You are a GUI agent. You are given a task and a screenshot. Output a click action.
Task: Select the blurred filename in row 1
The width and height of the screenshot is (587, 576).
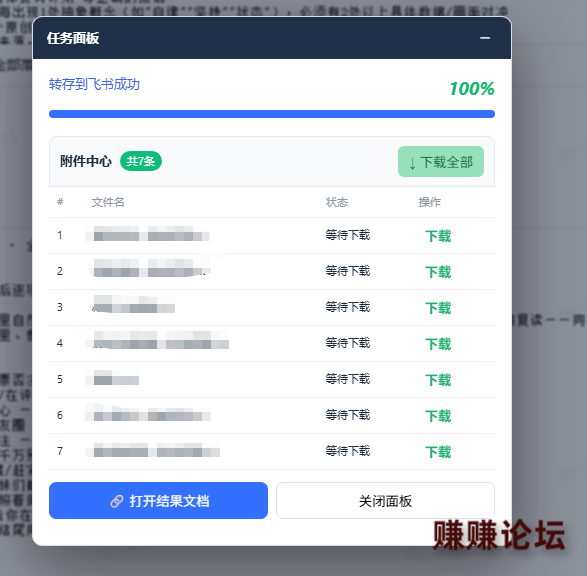(147, 234)
